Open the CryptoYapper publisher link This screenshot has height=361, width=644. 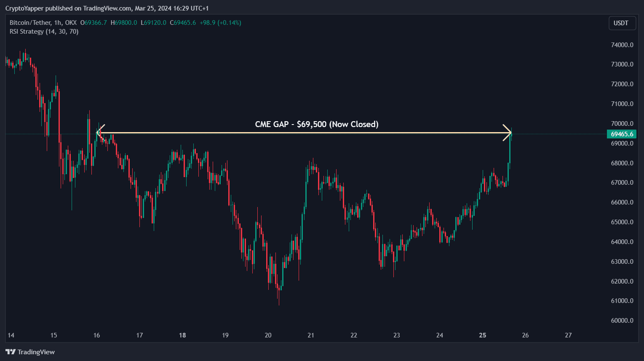coord(24,8)
